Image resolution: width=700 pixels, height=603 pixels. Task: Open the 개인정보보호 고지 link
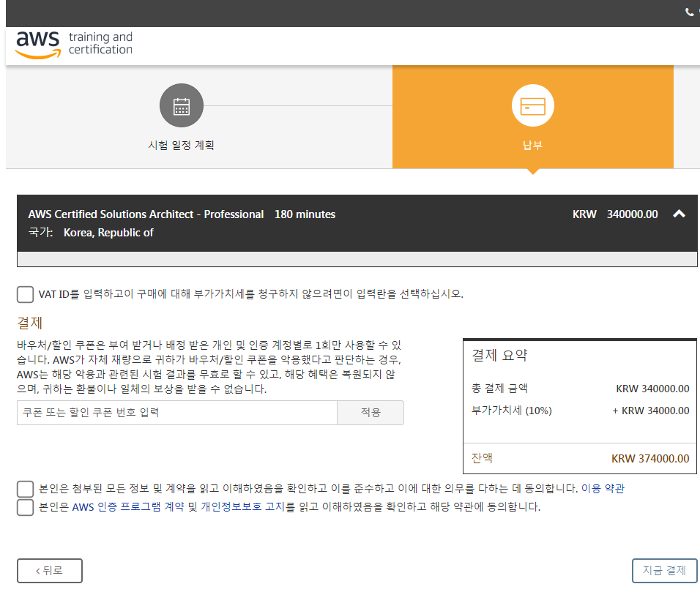tap(242, 507)
